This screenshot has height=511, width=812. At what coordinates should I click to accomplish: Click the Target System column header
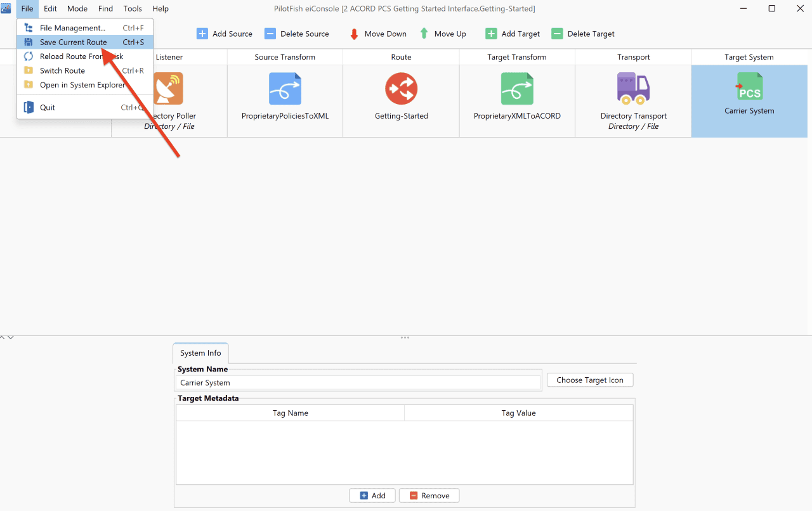coord(749,57)
